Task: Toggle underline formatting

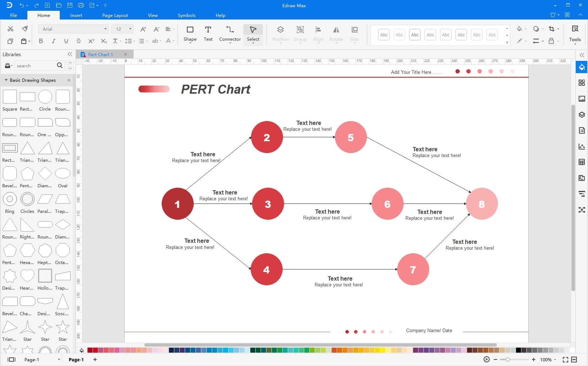Action: pos(66,41)
